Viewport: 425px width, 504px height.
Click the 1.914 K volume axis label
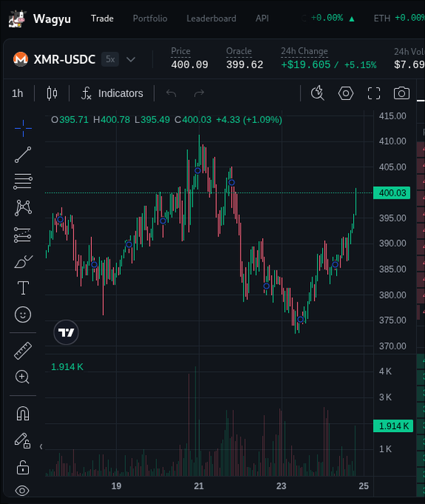click(393, 426)
